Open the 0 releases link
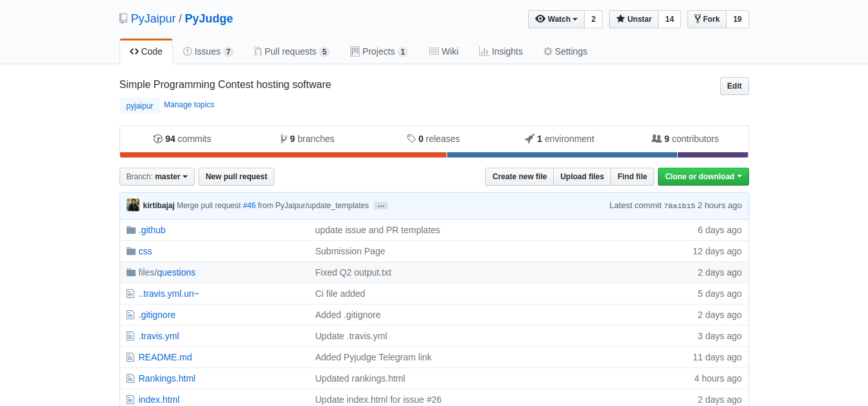The height and width of the screenshot is (406, 868). pyautogui.click(x=434, y=139)
